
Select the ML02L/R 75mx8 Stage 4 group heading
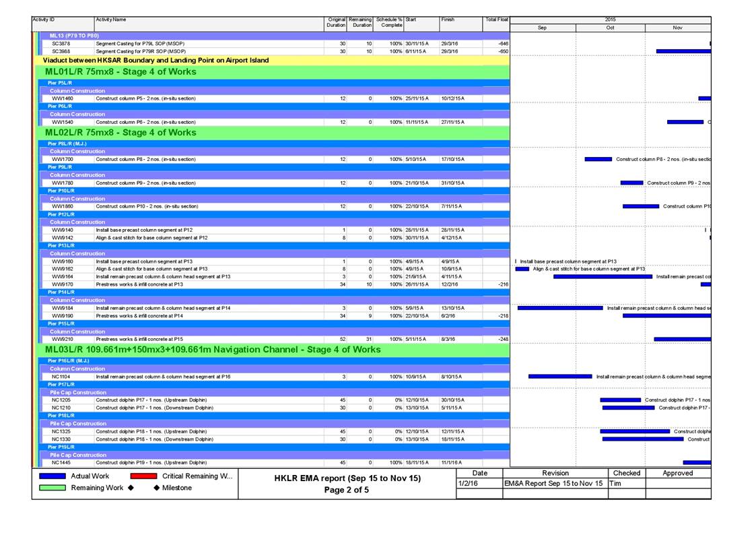273,133
